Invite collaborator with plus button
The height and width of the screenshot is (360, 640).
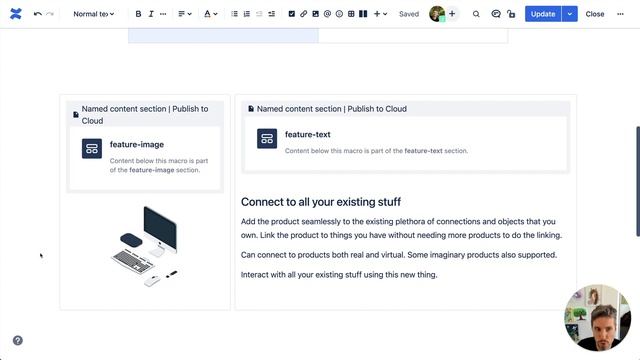pyautogui.click(x=452, y=14)
